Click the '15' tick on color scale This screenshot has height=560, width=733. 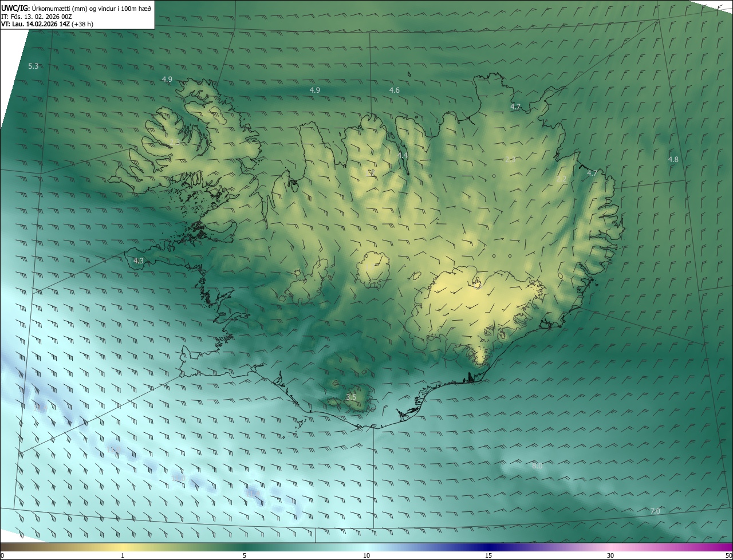[x=488, y=555]
